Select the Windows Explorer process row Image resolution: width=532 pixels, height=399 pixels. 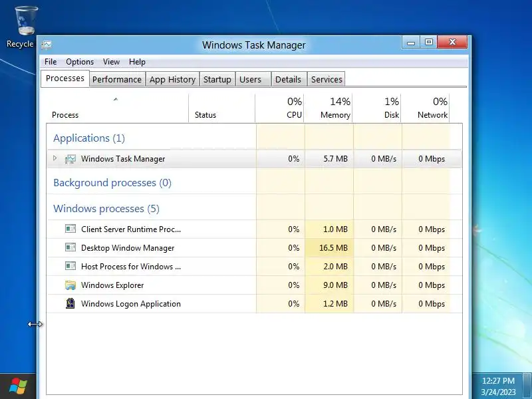pyautogui.click(x=254, y=285)
